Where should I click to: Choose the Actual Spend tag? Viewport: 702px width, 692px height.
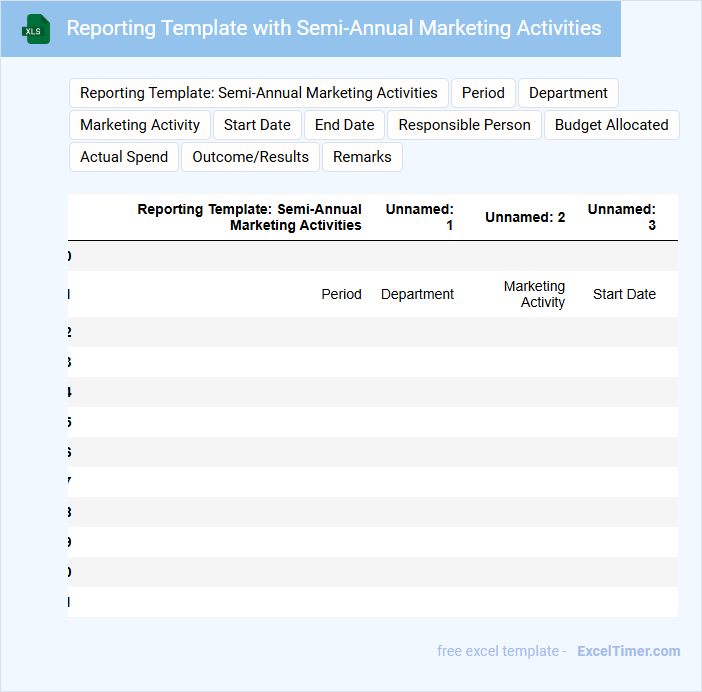tap(124, 157)
